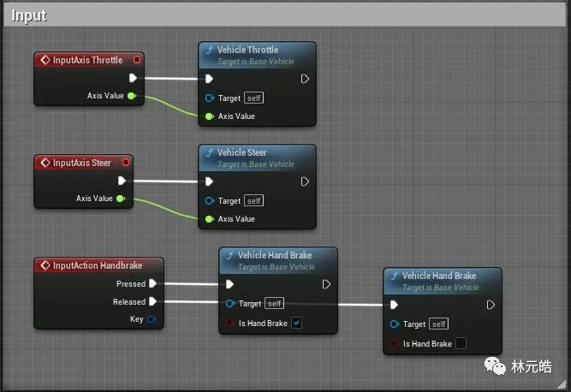Click the InputAxis Steer execution output pin

[x=122, y=181]
